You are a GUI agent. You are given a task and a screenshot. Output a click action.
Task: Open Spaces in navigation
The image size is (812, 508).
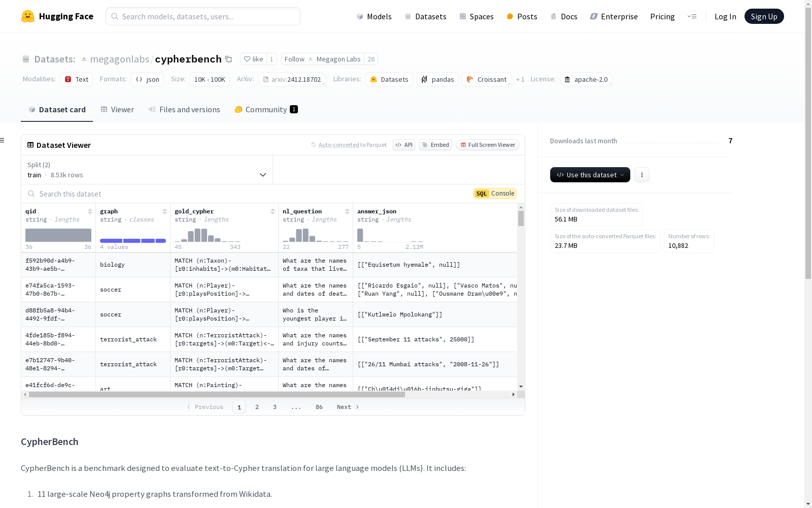pyautogui.click(x=477, y=16)
